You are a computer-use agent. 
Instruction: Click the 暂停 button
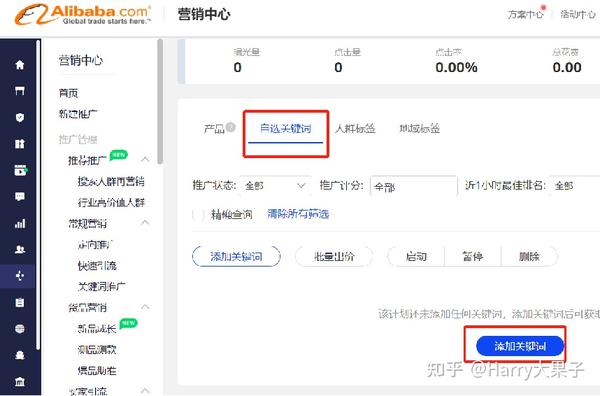(x=473, y=256)
